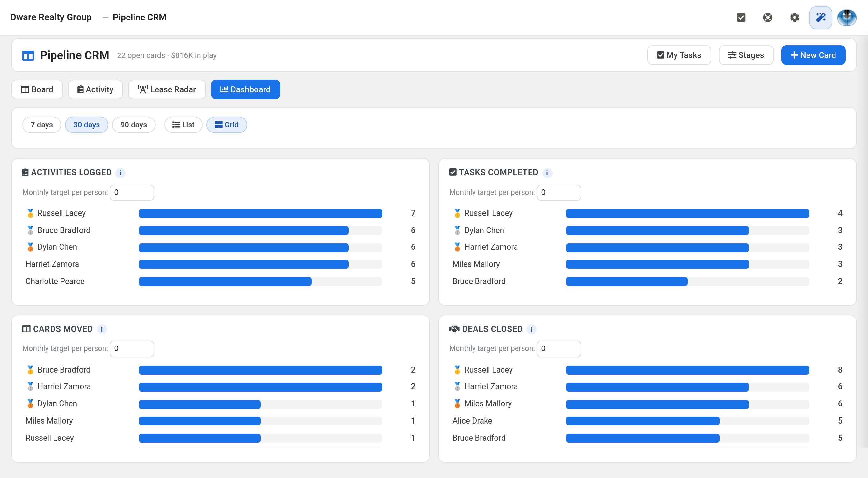Open the Activity tab

95,89
